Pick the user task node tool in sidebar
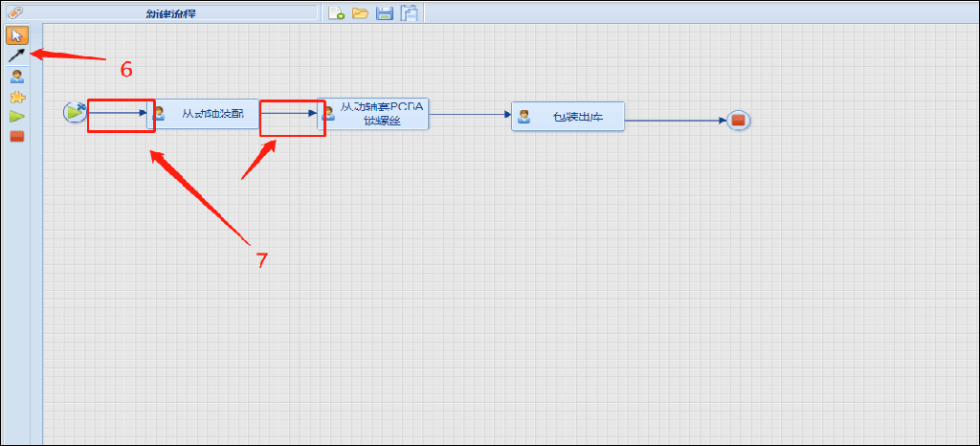Screen dimensions: 980x446 coord(16,77)
